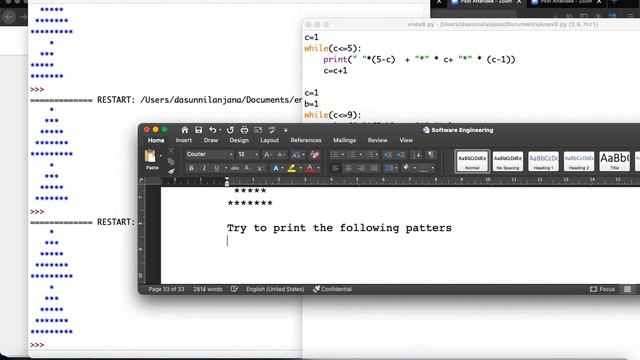This screenshot has height=360, width=640.
Task: Apply the yellow text highlight color
Action: point(291,168)
